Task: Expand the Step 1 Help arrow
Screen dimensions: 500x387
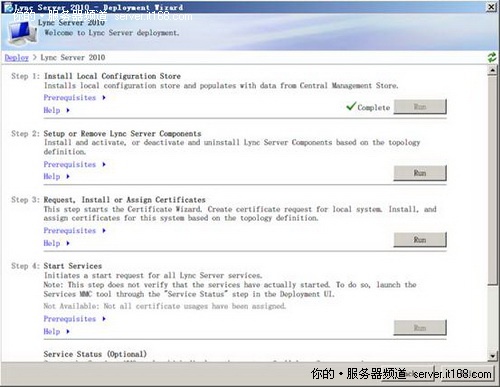Action: coord(68,110)
